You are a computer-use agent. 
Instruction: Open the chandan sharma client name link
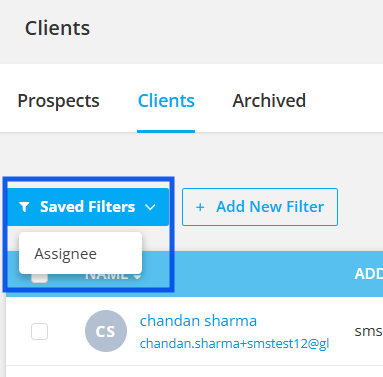pyautogui.click(x=198, y=321)
